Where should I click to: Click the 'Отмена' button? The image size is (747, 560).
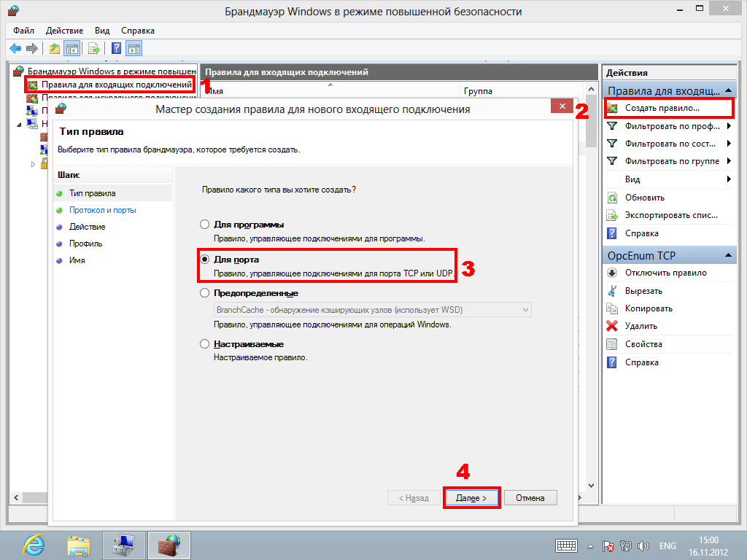point(530,498)
